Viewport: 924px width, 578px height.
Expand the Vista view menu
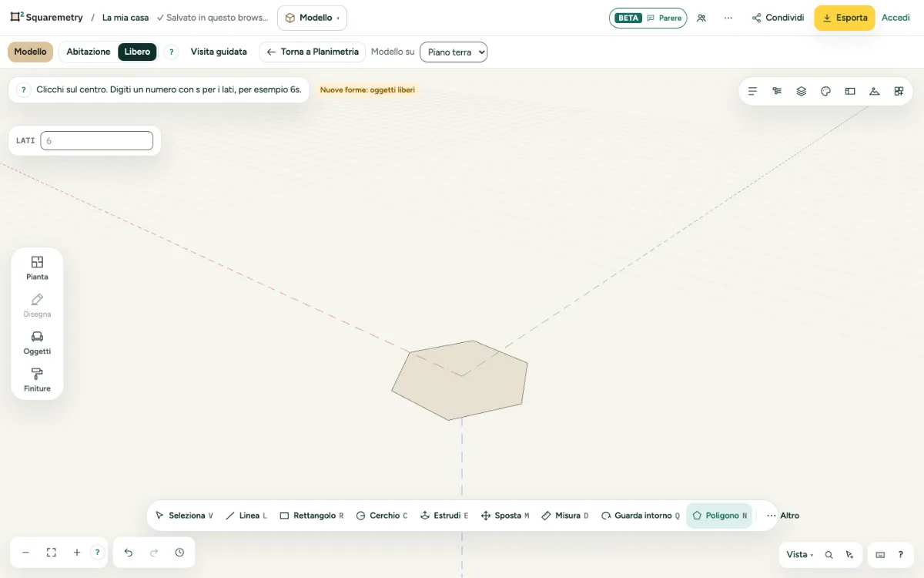click(800, 555)
